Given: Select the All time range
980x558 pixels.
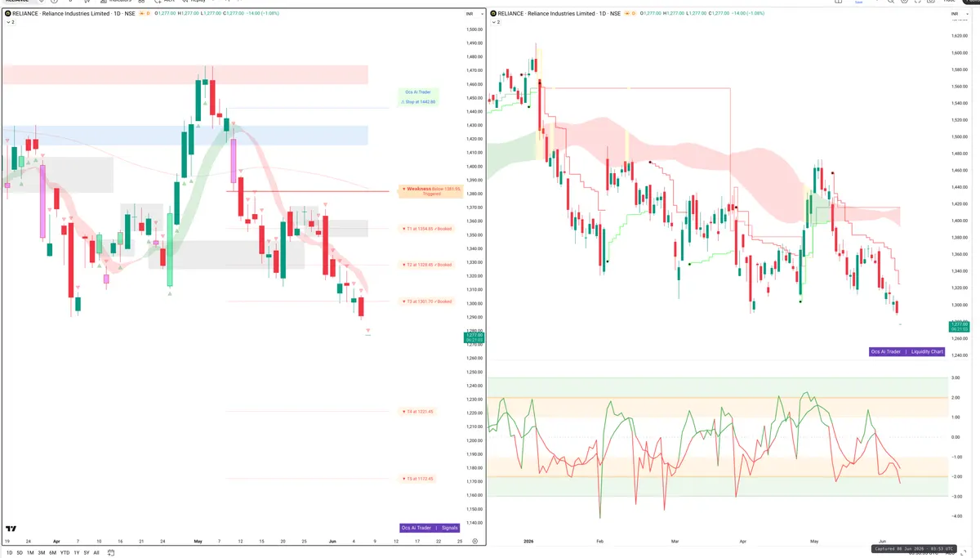Looking at the screenshot, I should 96,553.
